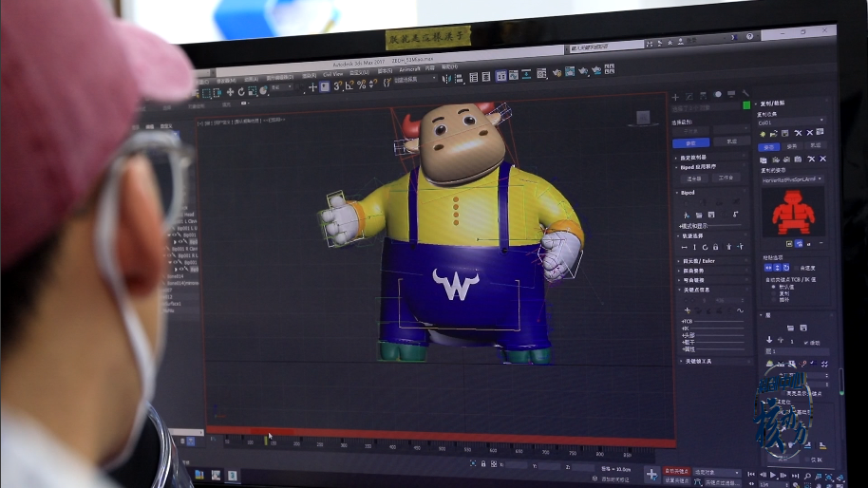Screen dimensions: 868x488
Task: Check the 角速度 checkbox in paste options
Action: tap(796, 268)
